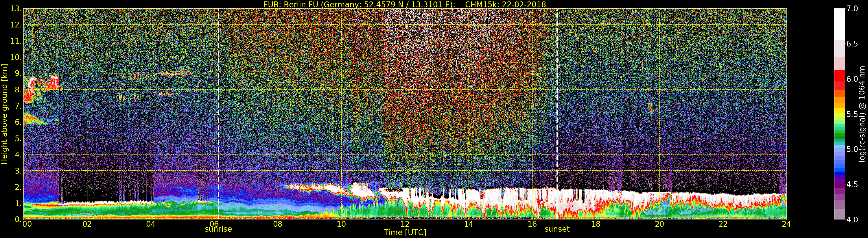Screen dimensions: 868x238
Task: Click the height axis tick '4.'
Action: point(18,155)
